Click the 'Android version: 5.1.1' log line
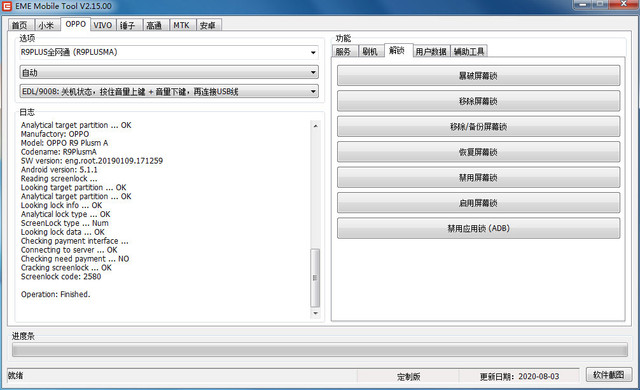 pyautogui.click(x=59, y=170)
